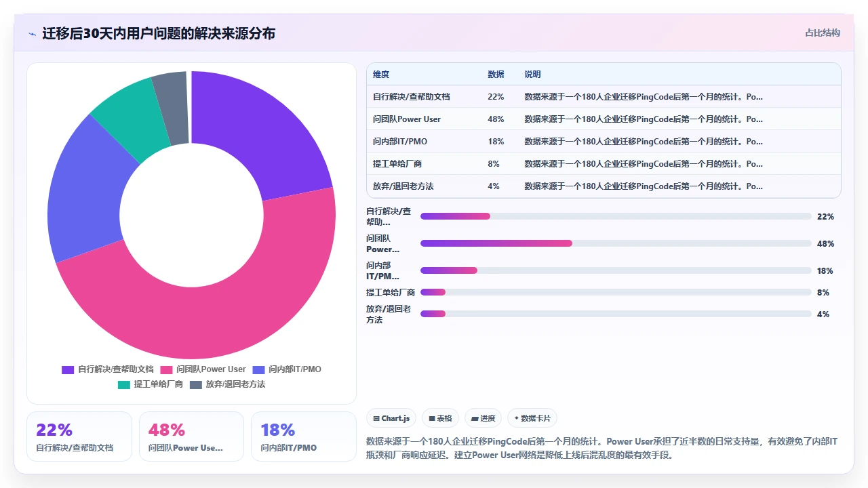Click legend label 提工单给厂商

(159, 384)
